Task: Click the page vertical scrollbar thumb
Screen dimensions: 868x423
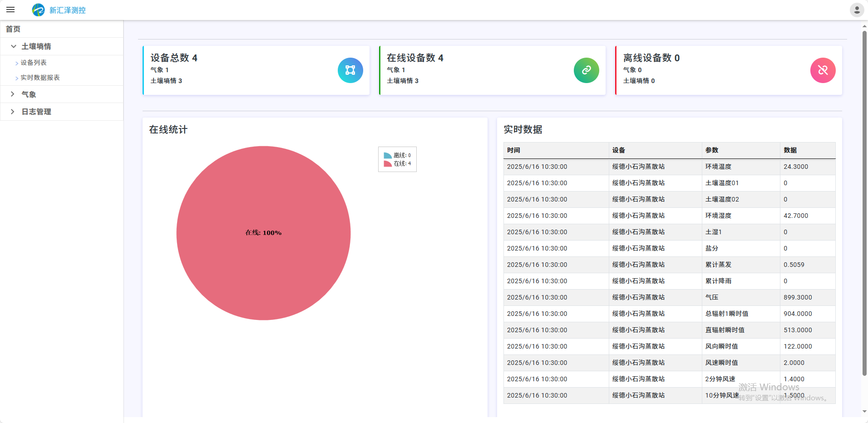Action: coord(864,203)
